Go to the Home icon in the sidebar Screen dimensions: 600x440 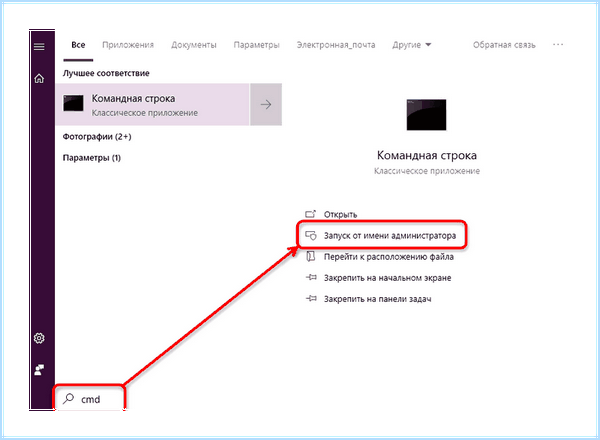point(39,78)
